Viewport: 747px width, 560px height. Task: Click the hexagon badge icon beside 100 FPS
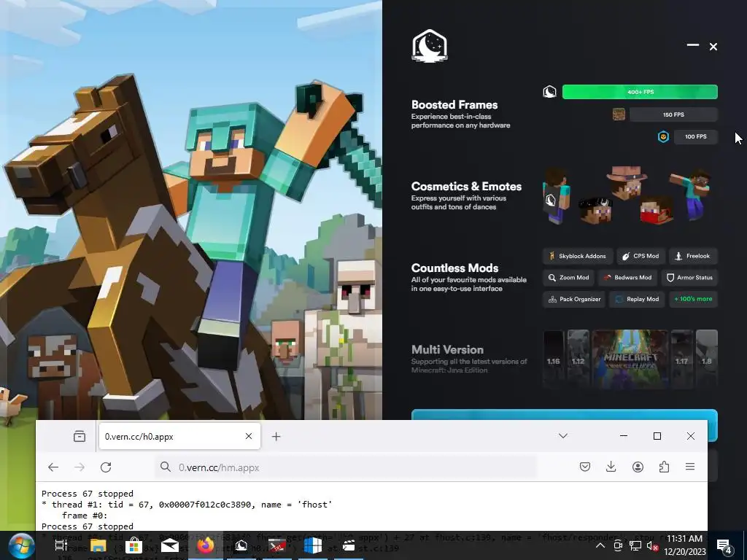click(x=663, y=137)
